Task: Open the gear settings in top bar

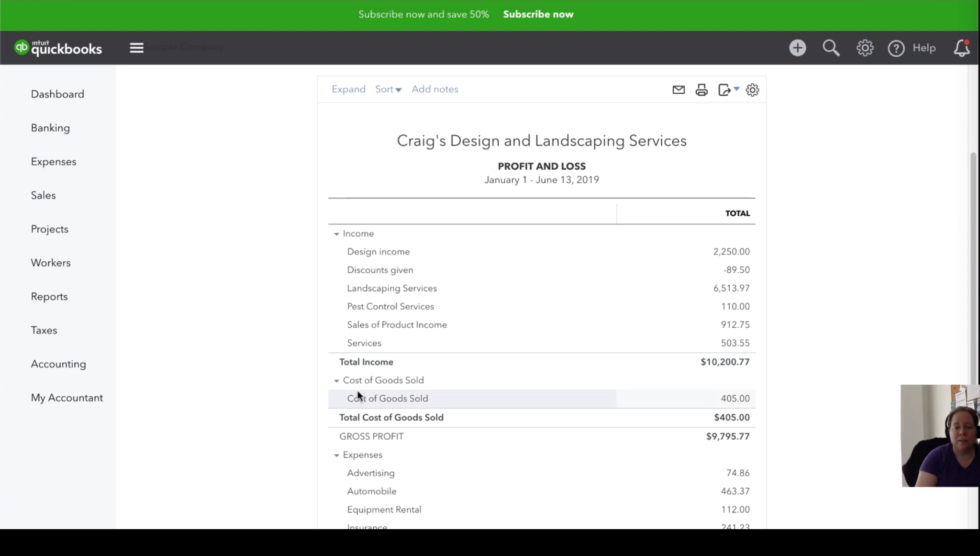Action: [865, 48]
